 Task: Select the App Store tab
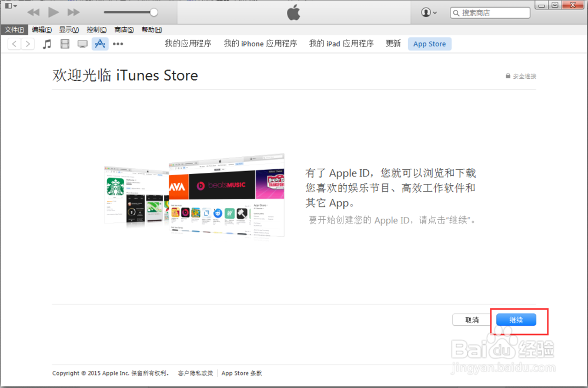point(430,44)
